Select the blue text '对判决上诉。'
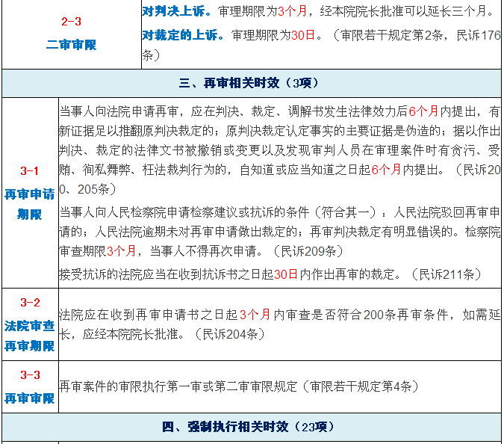504x444 pixels. 177,11
